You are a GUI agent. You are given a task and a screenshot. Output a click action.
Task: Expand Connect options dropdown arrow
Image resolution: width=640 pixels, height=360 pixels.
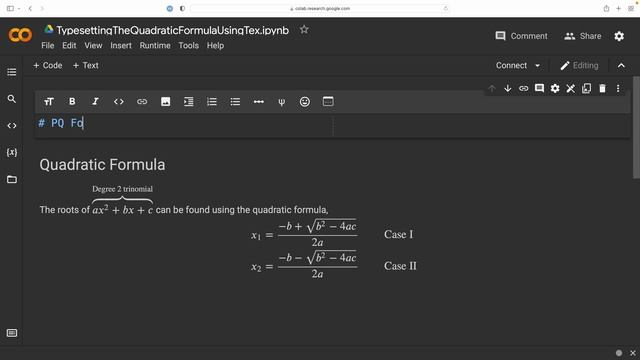click(x=538, y=65)
